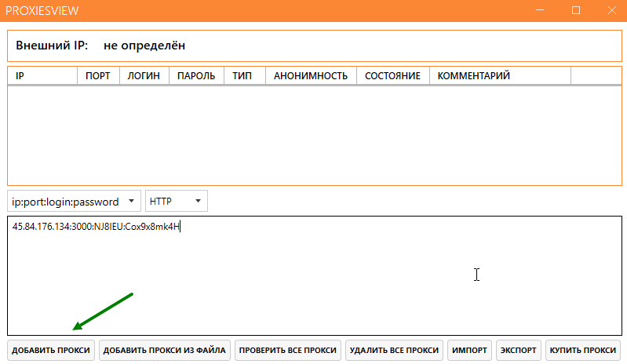Sort by the ТИП column header
Screen dimensions: 627x364
pyautogui.click(x=245, y=75)
